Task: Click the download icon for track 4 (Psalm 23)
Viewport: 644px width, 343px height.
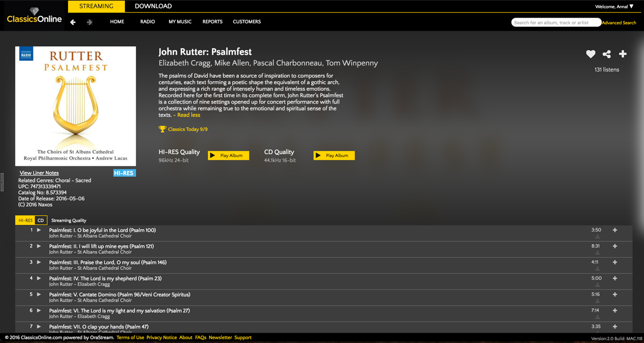Action: pyautogui.click(x=597, y=285)
